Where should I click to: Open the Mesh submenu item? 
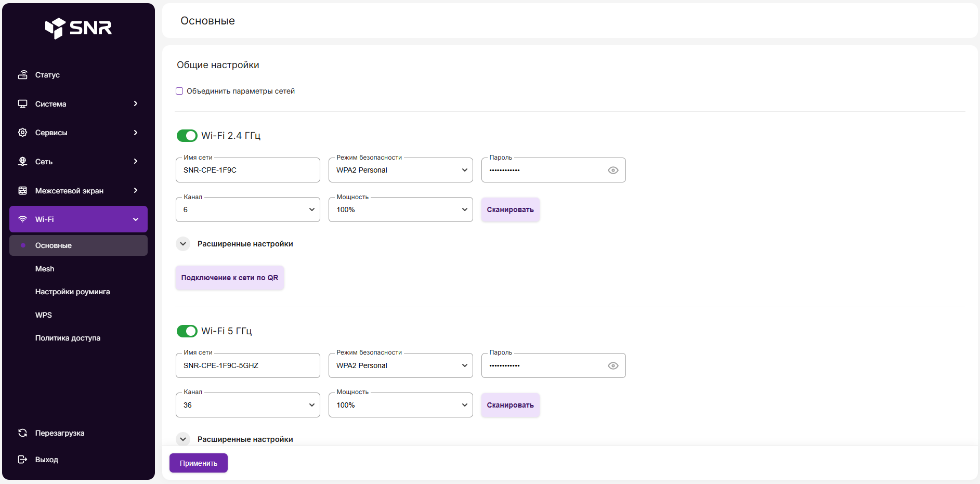pyautogui.click(x=45, y=269)
